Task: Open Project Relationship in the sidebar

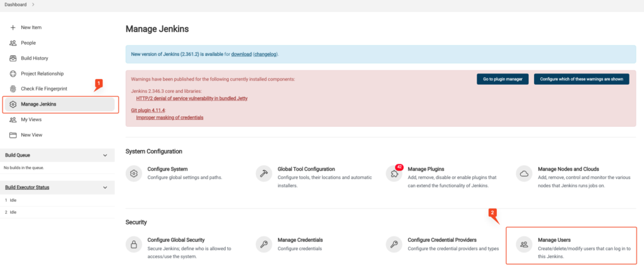Action: (42, 74)
